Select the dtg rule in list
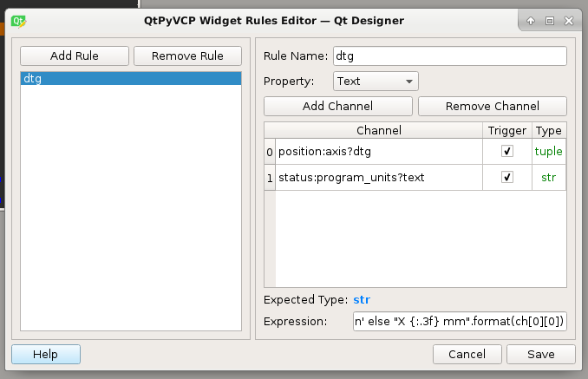Screen dimensions: 588x379 131,79
